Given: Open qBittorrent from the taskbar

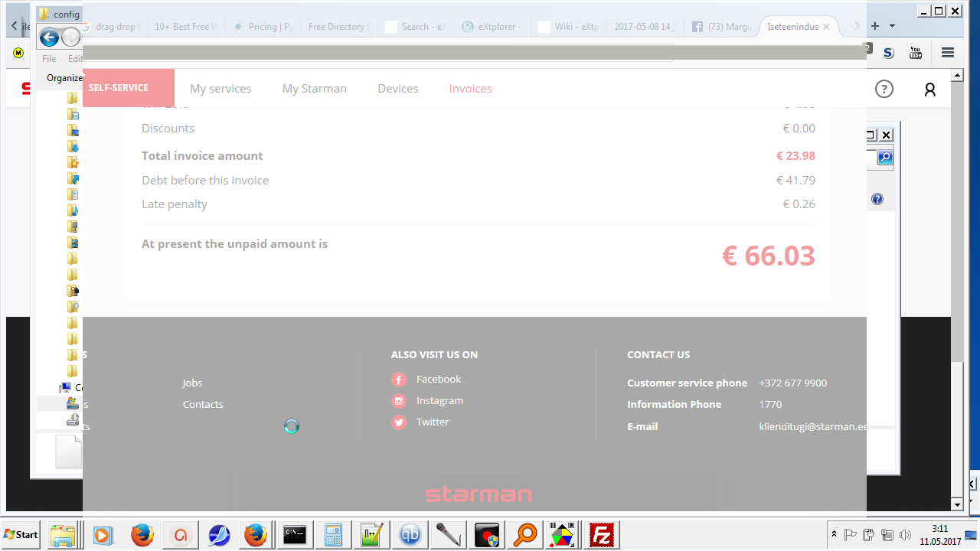Looking at the screenshot, I should [410, 535].
